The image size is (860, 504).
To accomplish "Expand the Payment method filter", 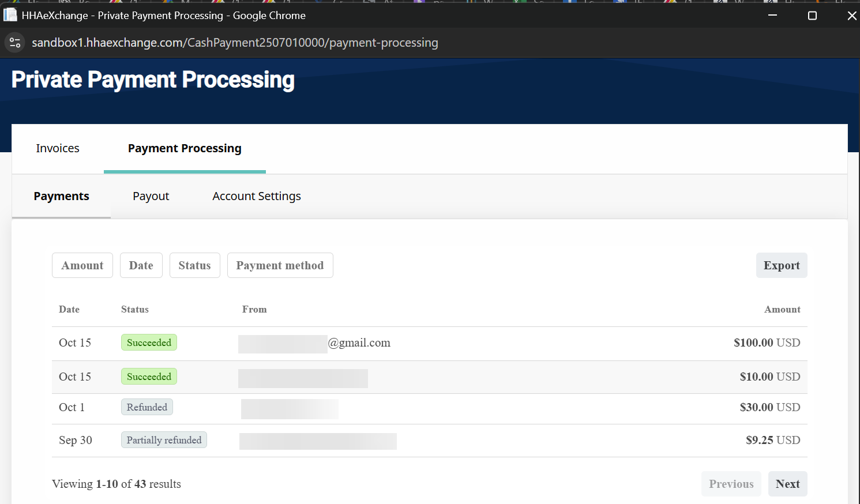I will [280, 265].
